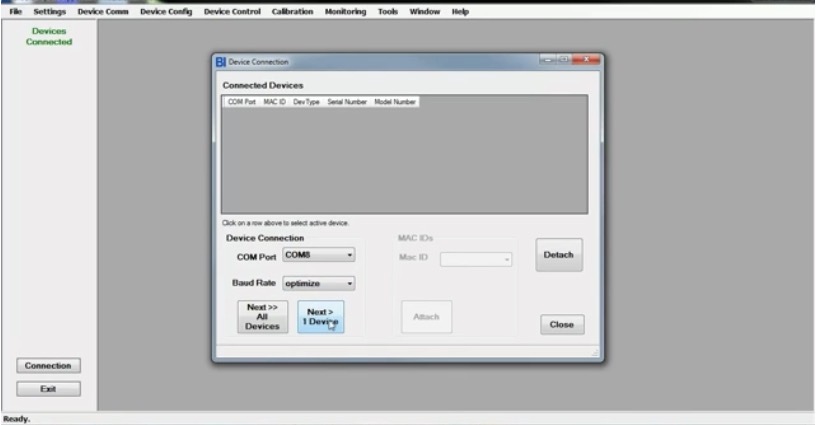Click the Serial Number column header

coord(347,102)
